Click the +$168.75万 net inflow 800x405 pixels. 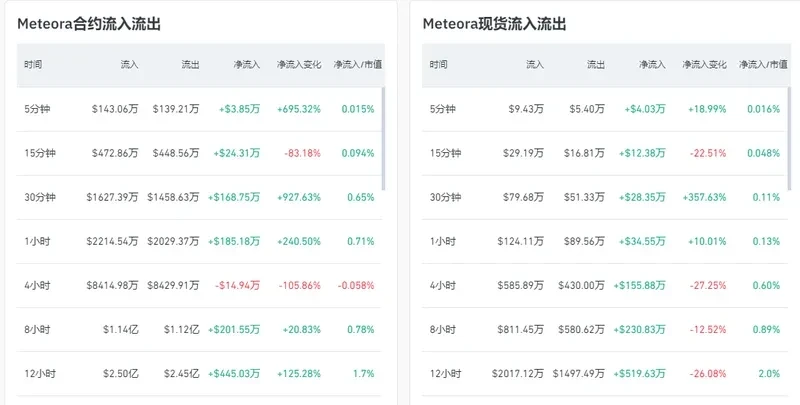click(234, 197)
